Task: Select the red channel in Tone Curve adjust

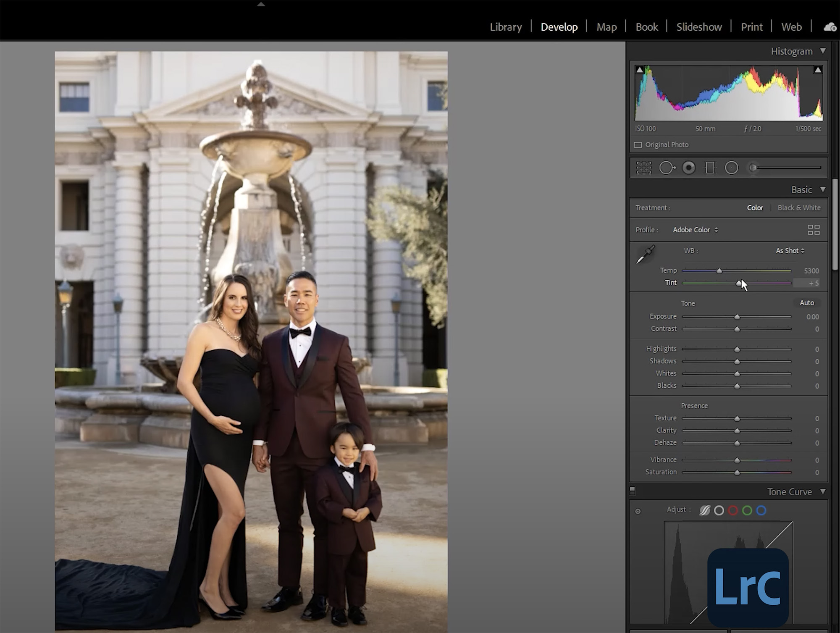Action: pyautogui.click(x=733, y=510)
